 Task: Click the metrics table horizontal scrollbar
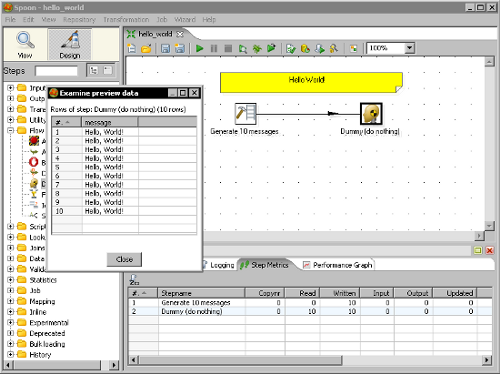tap(241, 360)
